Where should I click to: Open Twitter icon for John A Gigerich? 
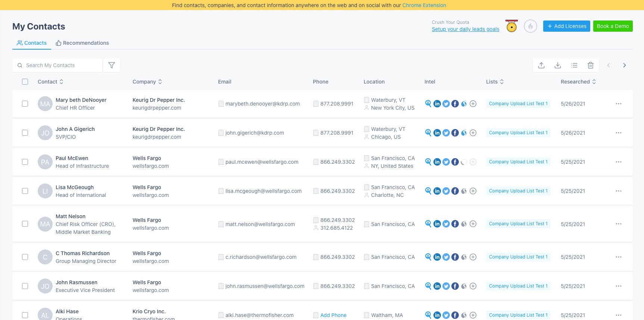(446, 133)
